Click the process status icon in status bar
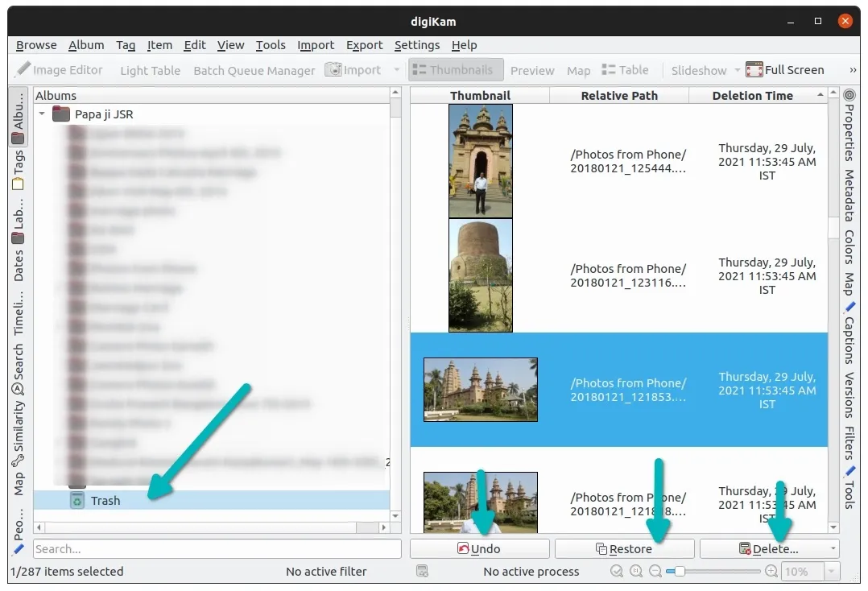868x591 pixels. click(x=422, y=571)
